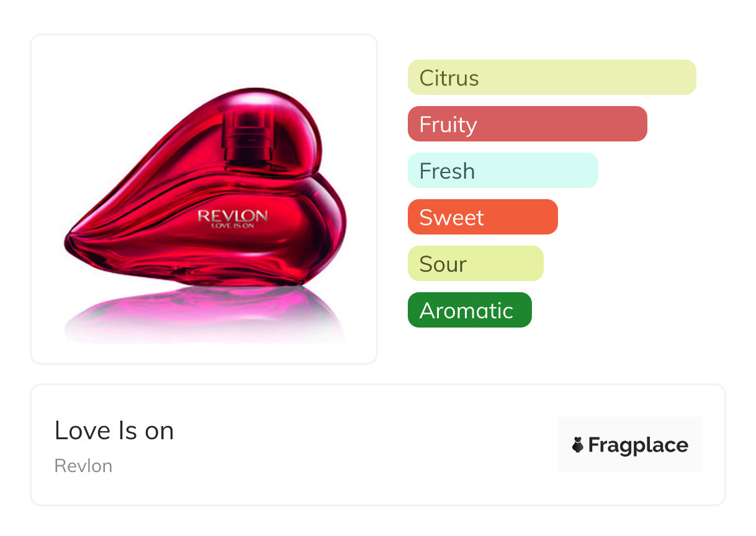Viewport: 756px width, 536px height.
Task: Click the Fragplace wordmark text
Action: click(x=638, y=445)
